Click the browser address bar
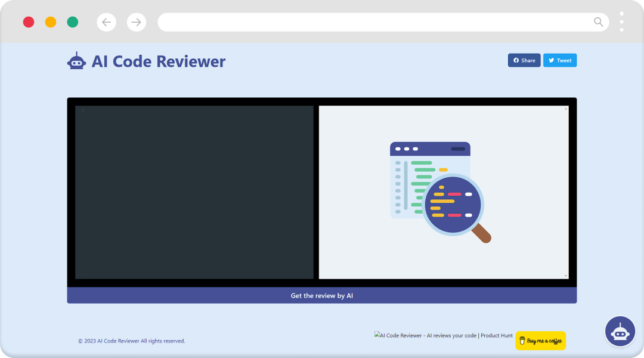644x358 pixels. click(x=383, y=22)
